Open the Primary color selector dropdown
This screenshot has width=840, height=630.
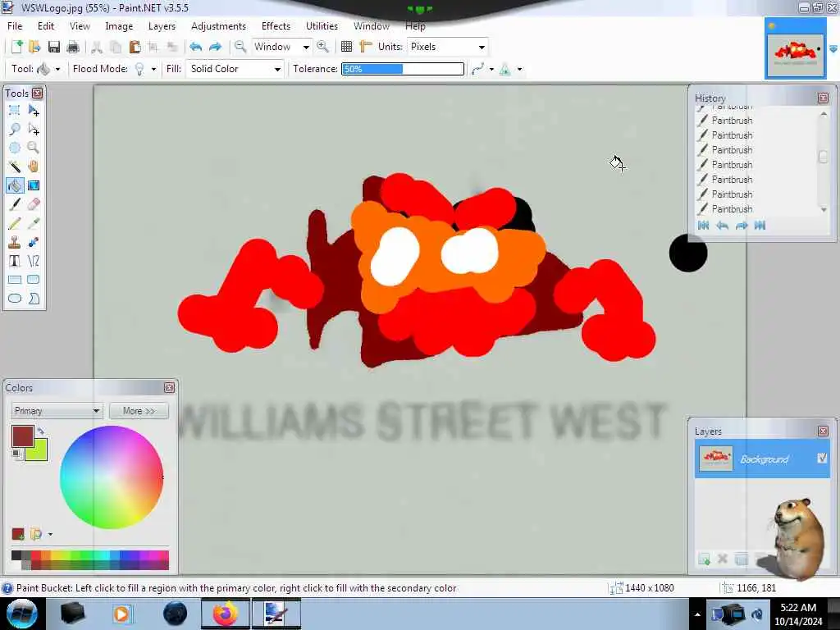(57, 411)
